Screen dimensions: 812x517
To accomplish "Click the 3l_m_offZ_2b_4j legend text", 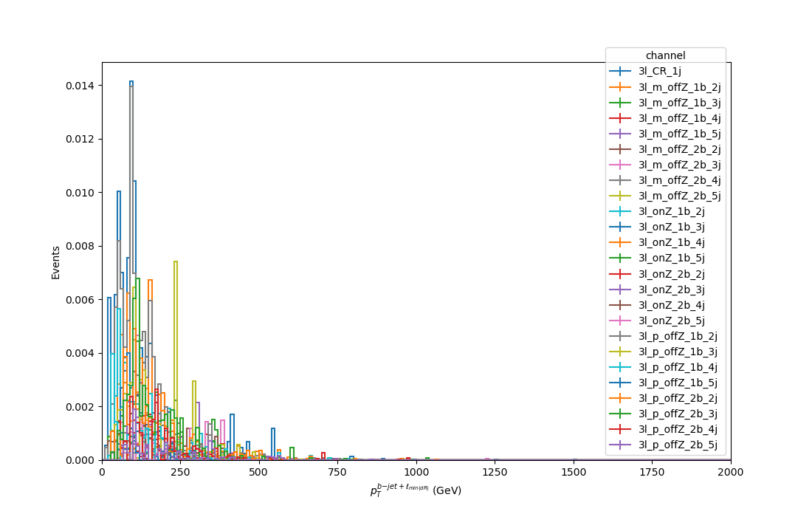I will (679, 180).
